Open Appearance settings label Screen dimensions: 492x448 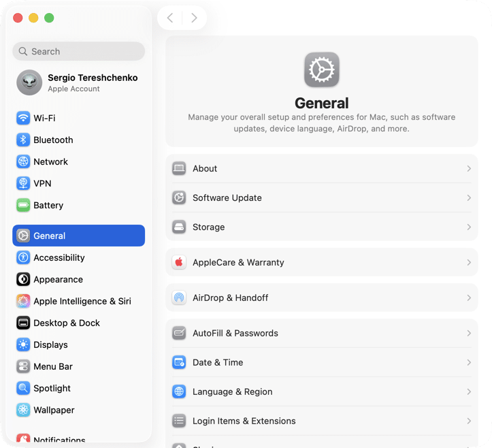click(58, 279)
